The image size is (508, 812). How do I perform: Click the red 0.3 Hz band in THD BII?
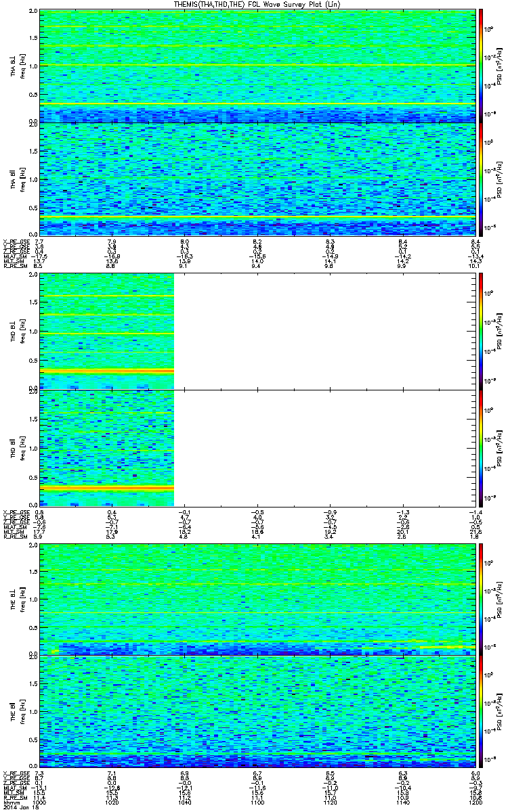click(107, 487)
